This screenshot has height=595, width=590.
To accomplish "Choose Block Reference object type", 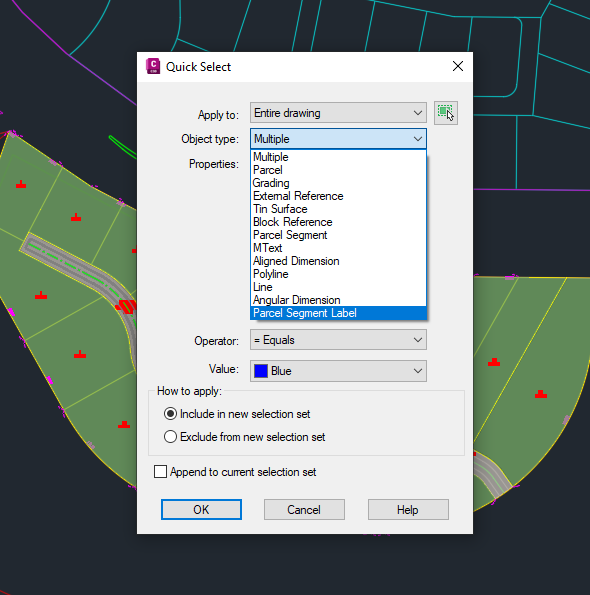I will click(x=338, y=222).
